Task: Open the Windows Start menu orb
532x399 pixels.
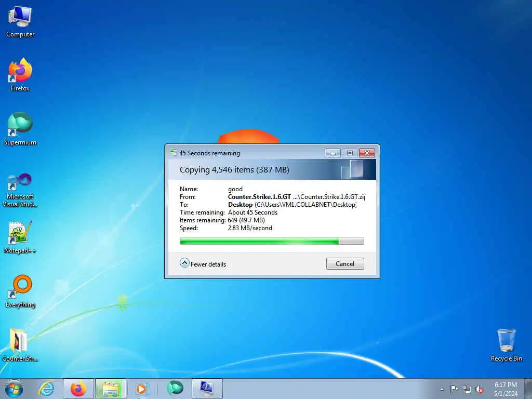Action: click(14, 389)
